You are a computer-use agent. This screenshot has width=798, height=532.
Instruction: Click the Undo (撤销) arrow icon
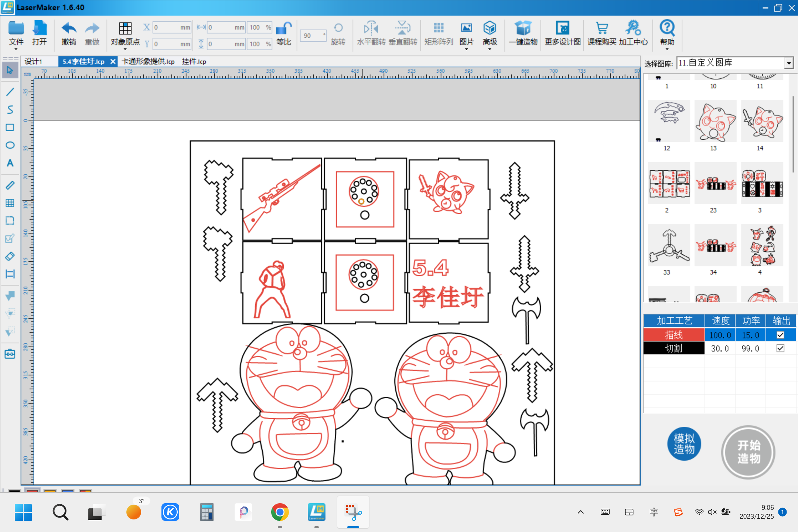click(x=69, y=28)
